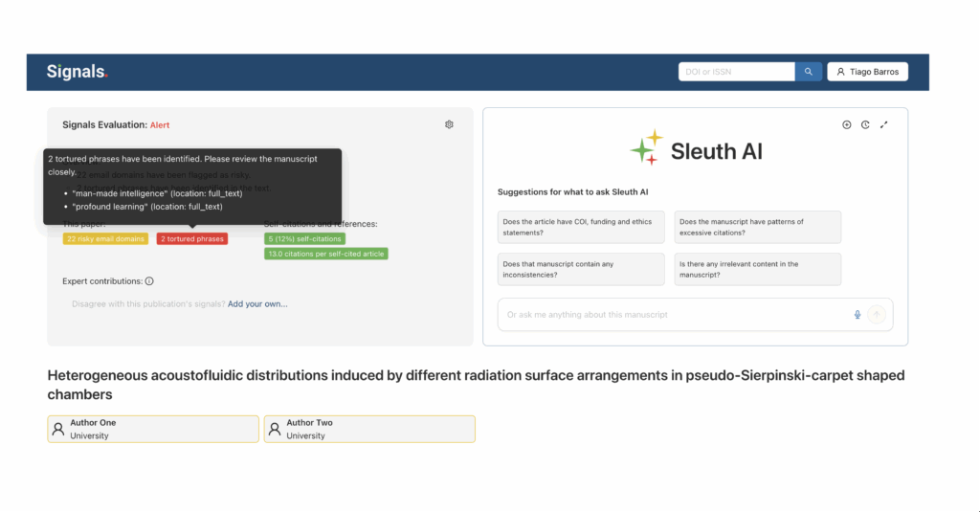Click the microphone voice input icon

(857, 315)
